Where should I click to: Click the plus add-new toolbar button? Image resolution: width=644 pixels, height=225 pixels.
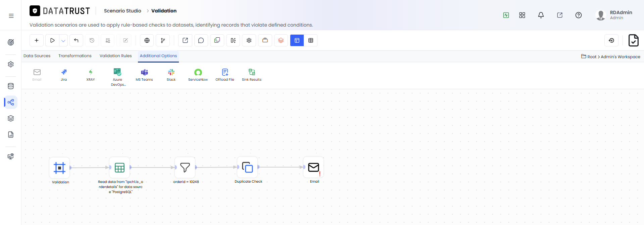click(37, 40)
